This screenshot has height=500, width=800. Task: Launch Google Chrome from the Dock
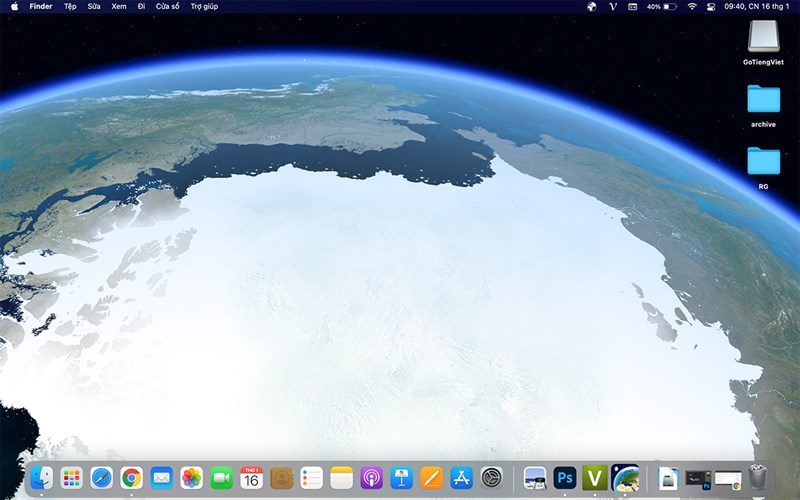(132, 478)
